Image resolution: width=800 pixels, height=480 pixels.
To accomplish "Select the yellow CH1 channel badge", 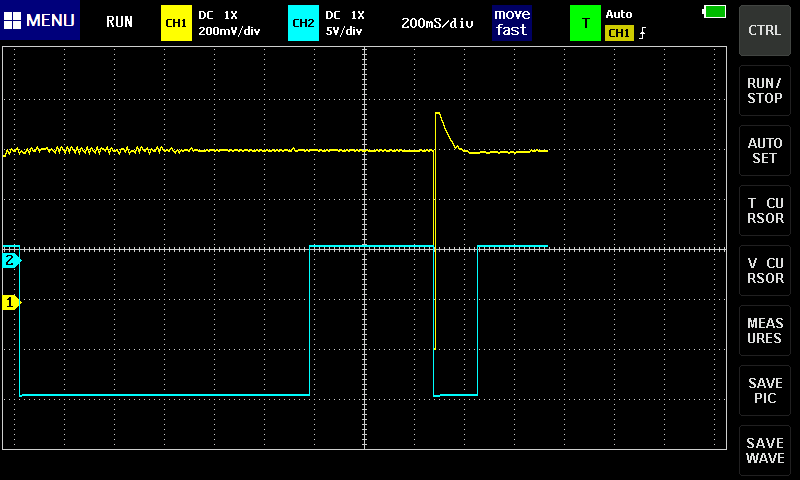I will coord(176,22).
